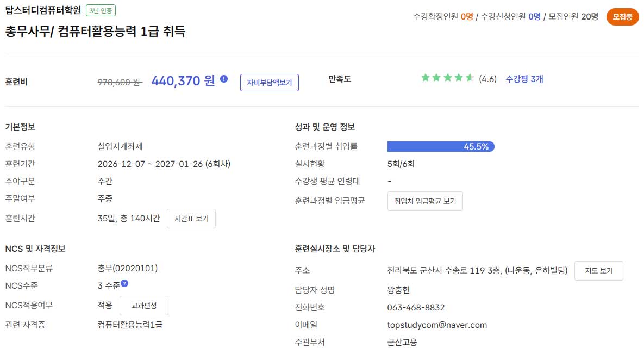Click the orange 모집중 status badge
This screenshot has height=354, width=644.
point(622,17)
